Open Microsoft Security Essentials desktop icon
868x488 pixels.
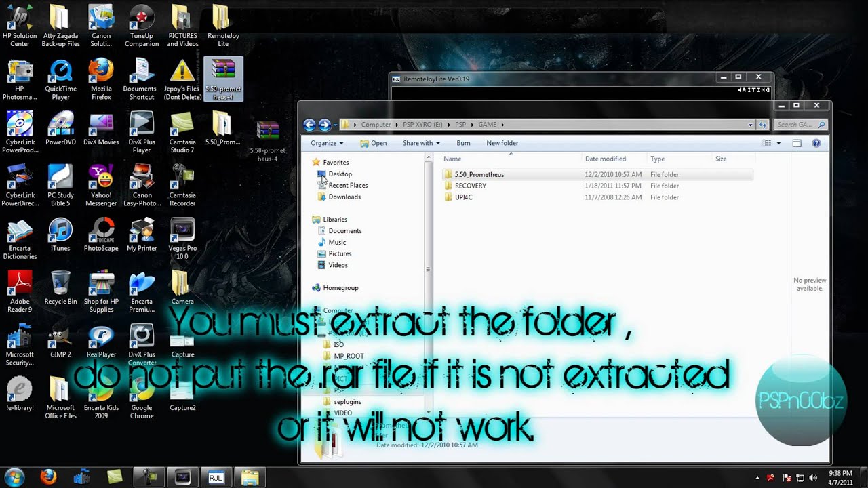[x=20, y=345]
